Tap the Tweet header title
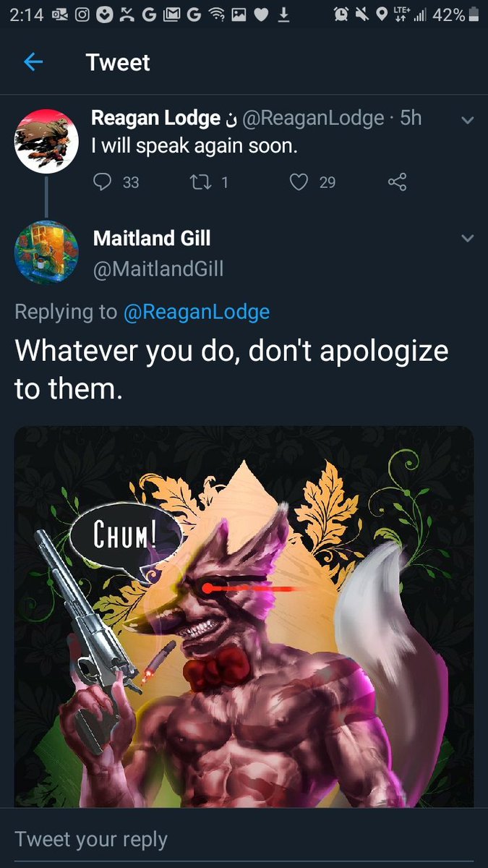The height and width of the screenshot is (868, 488). point(118,62)
